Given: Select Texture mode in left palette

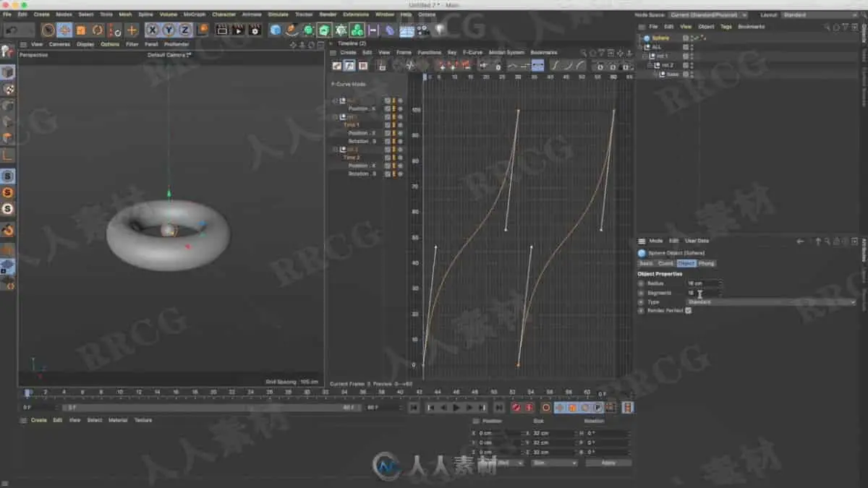Looking at the screenshot, I should coord(8,89).
